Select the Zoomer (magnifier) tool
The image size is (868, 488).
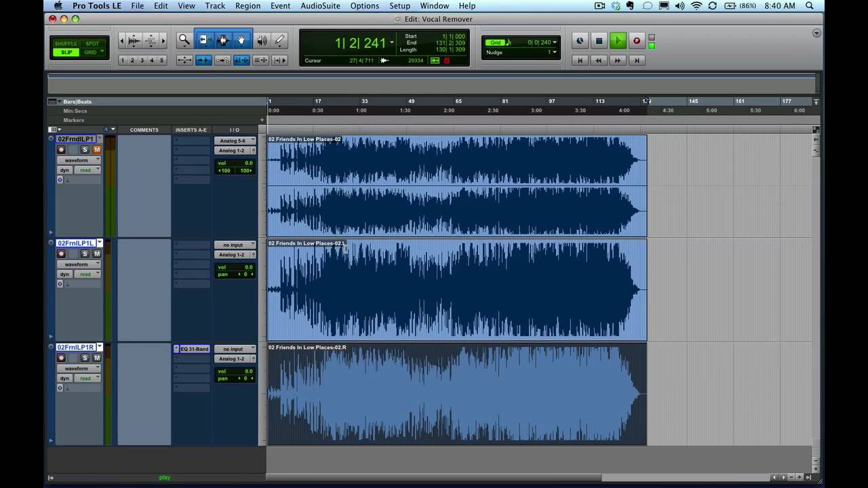184,41
